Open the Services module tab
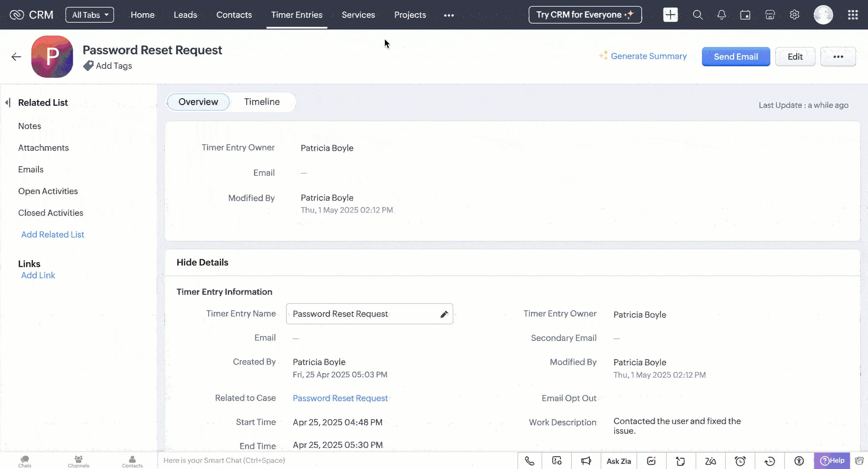Screen dimensions: 868x469 click(x=358, y=15)
